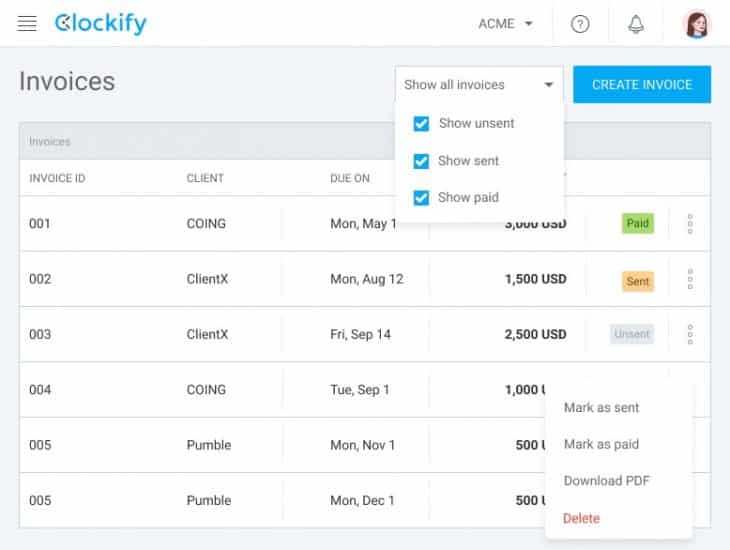Click the CREATE INVOICE button
Image resolution: width=730 pixels, height=550 pixels.
pyautogui.click(x=642, y=85)
